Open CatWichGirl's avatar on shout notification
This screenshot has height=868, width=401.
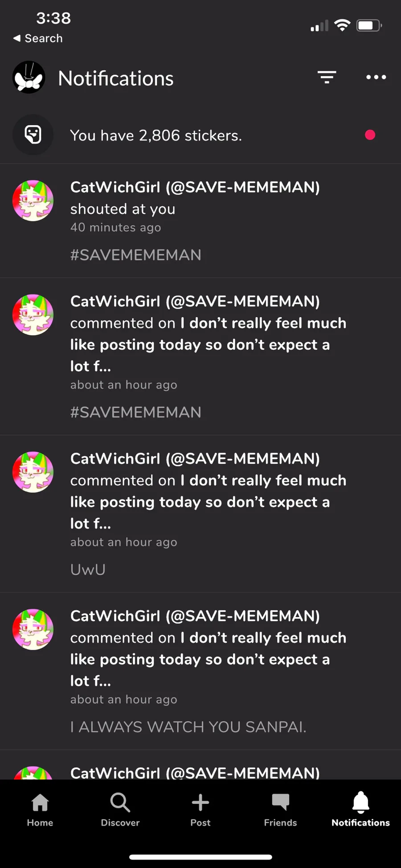point(33,201)
